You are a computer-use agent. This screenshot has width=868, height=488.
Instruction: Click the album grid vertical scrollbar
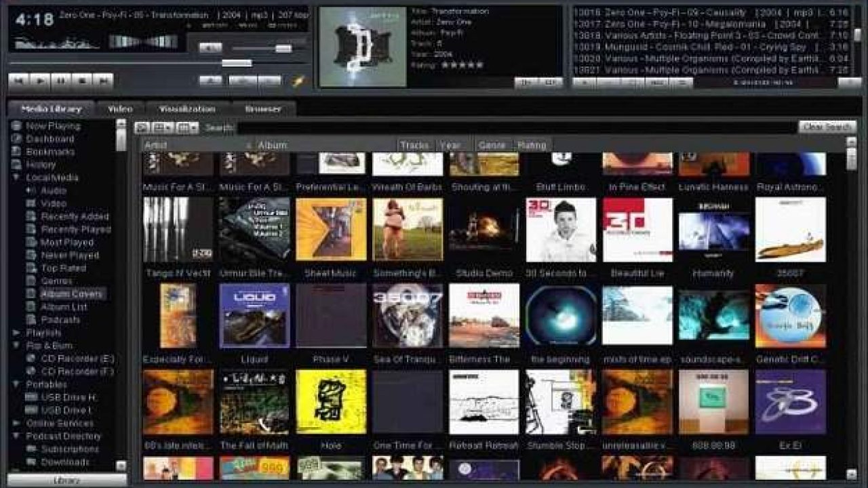pyautogui.click(x=851, y=308)
